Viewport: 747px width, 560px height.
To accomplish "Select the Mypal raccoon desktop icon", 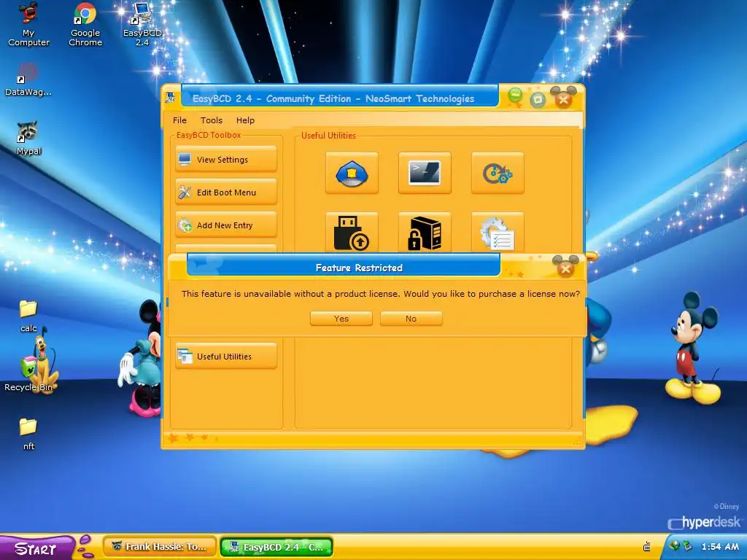I will 28,139.
